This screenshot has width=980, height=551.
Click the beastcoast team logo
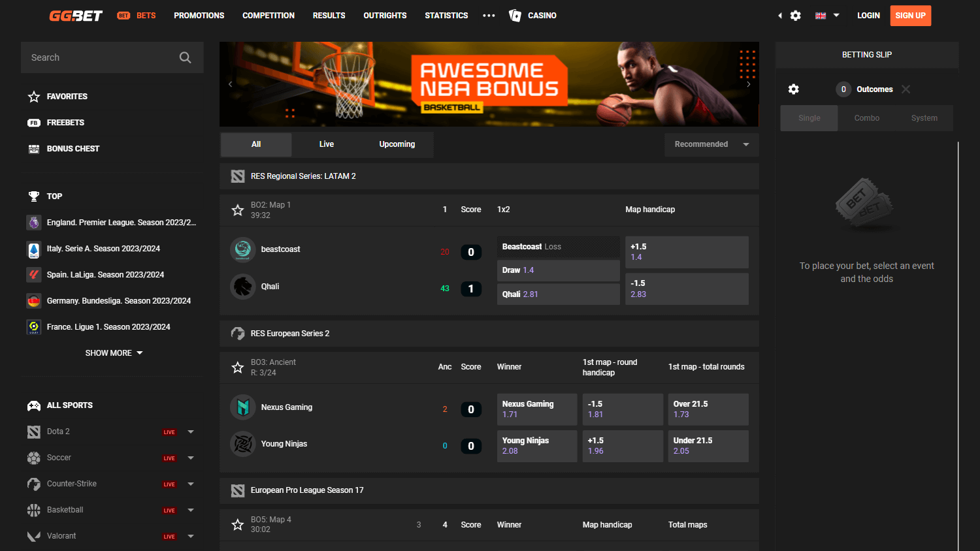[x=243, y=249]
